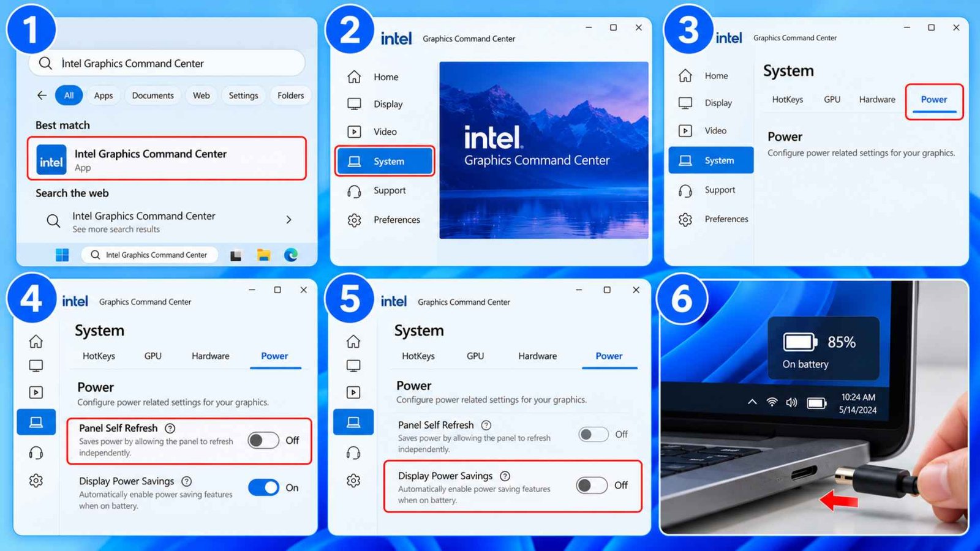Switch to the Power tab in panel 3
Image resolution: width=980 pixels, height=551 pixels.
[934, 100]
